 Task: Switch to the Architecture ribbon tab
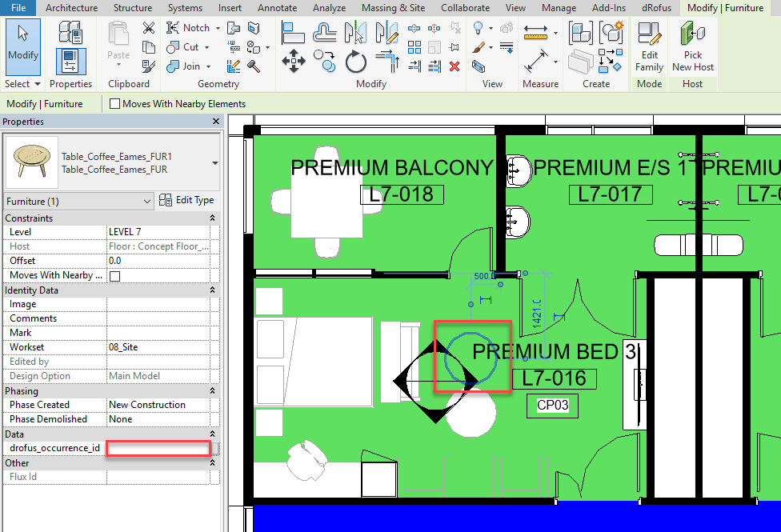pyautogui.click(x=71, y=8)
